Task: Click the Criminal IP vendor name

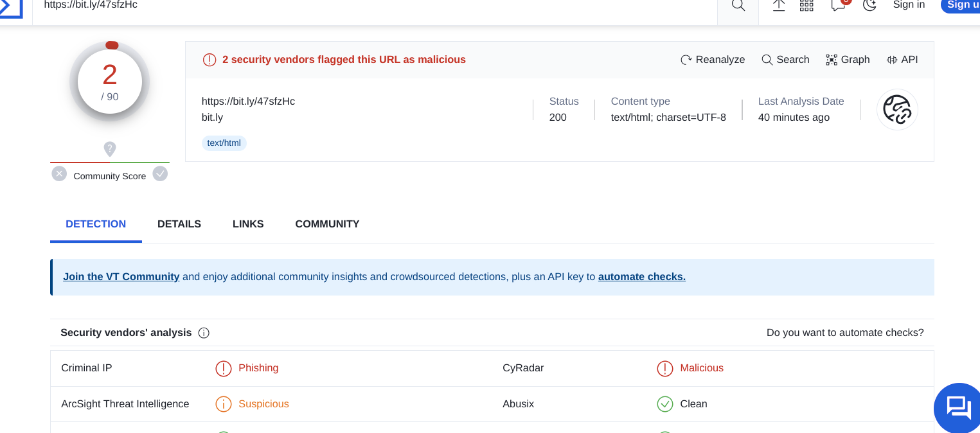Action: (87, 368)
